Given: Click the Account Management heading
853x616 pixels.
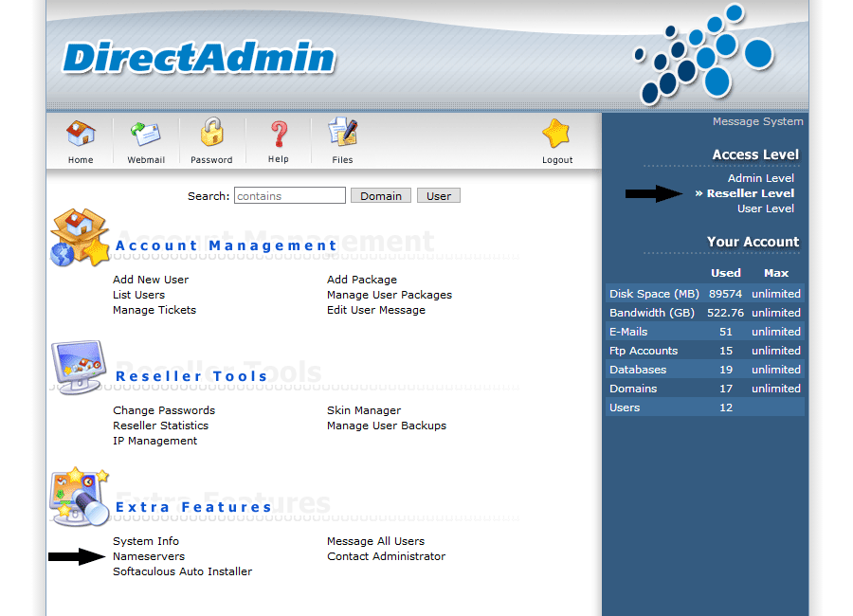Looking at the screenshot, I should (227, 246).
